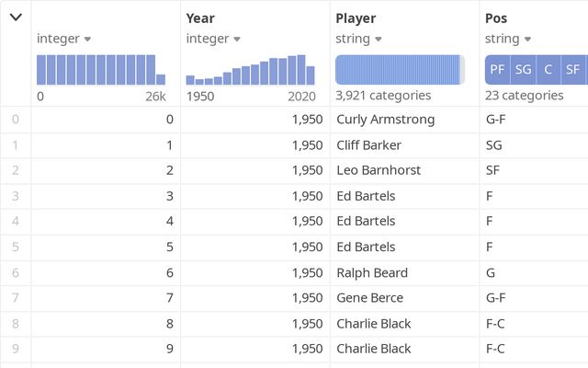This screenshot has width=588, height=368.
Task: Click the Year column header
Action: click(x=200, y=17)
